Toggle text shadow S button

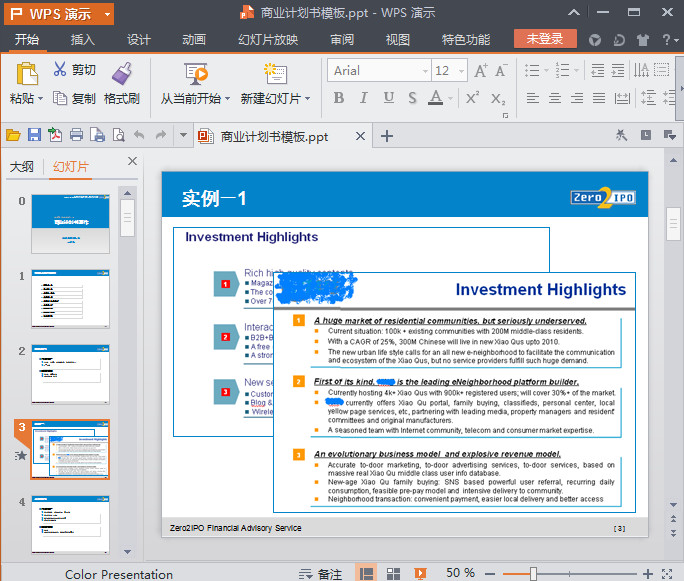[x=412, y=98]
